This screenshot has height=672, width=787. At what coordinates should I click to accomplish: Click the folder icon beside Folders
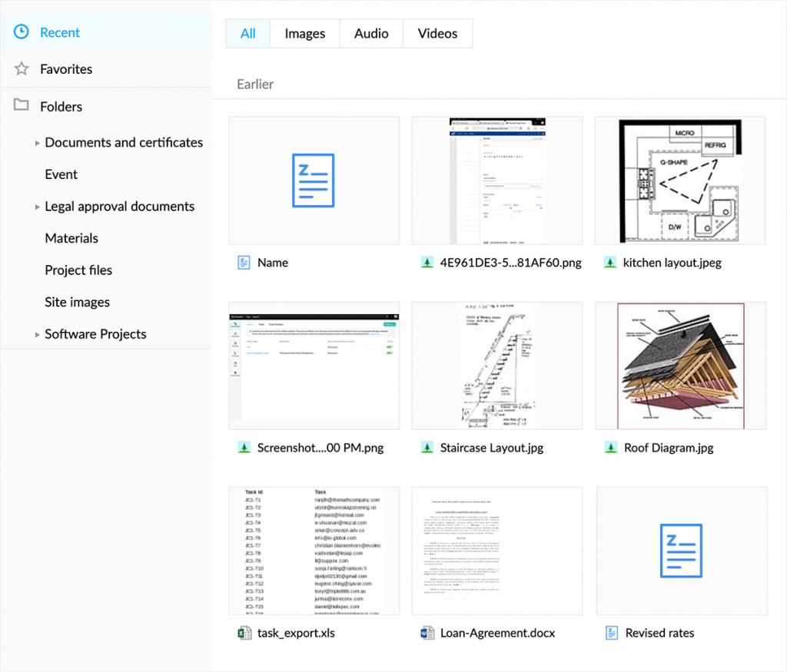(x=21, y=106)
